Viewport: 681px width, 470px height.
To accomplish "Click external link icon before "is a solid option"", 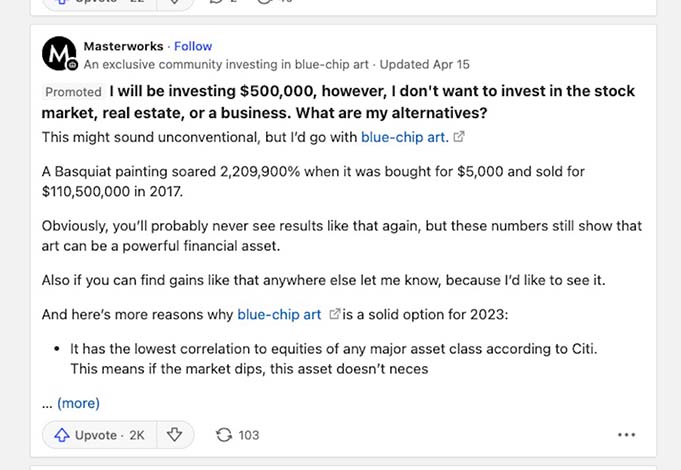I will (334, 314).
